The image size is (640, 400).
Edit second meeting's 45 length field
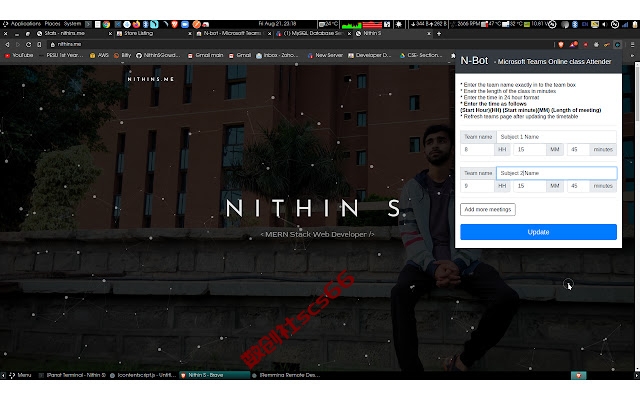[x=578, y=186]
